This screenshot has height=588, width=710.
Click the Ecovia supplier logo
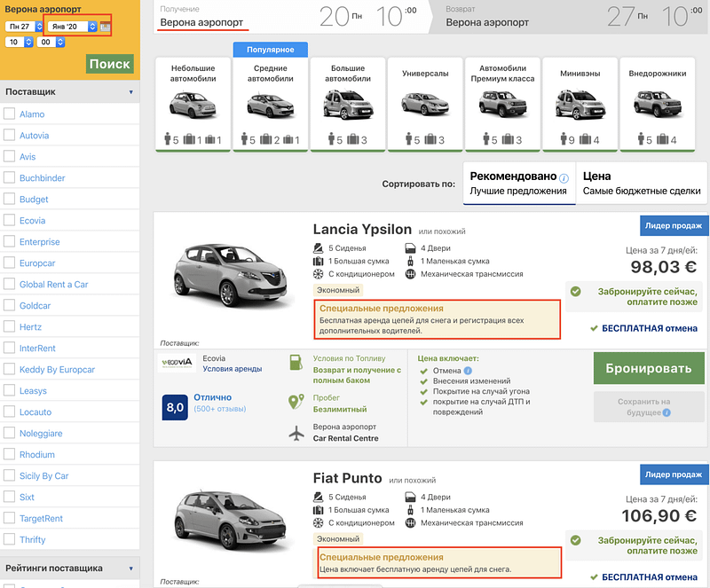(177, 364)
